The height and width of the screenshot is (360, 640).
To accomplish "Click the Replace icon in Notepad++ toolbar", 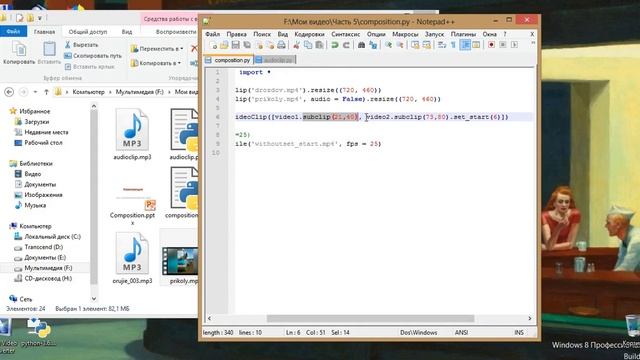I will pyautogui.click(x=373, y=45).
